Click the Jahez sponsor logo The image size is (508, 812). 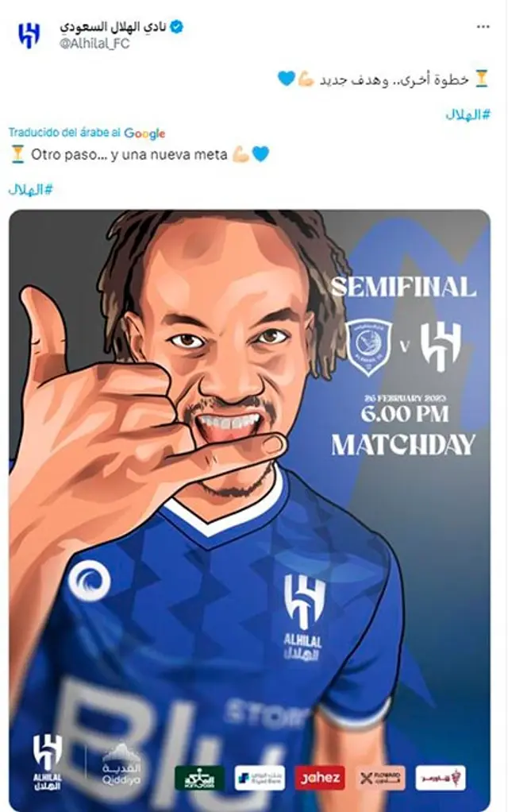319,778
